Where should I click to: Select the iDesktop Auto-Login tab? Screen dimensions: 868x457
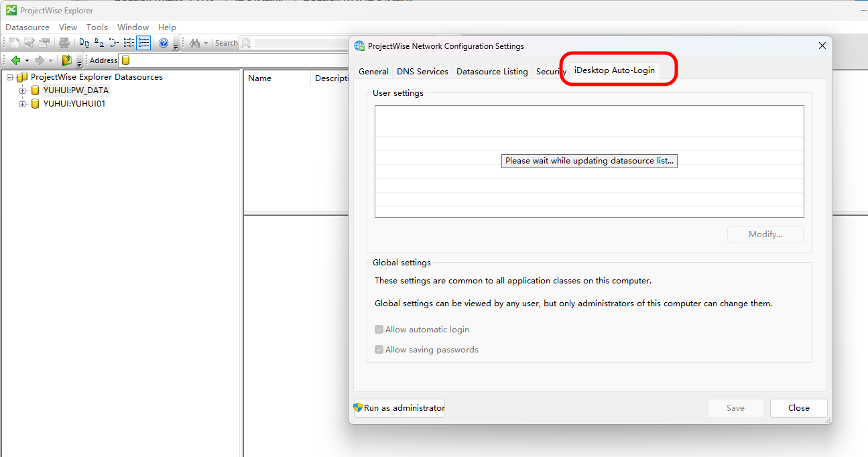(x=615, y=70)
